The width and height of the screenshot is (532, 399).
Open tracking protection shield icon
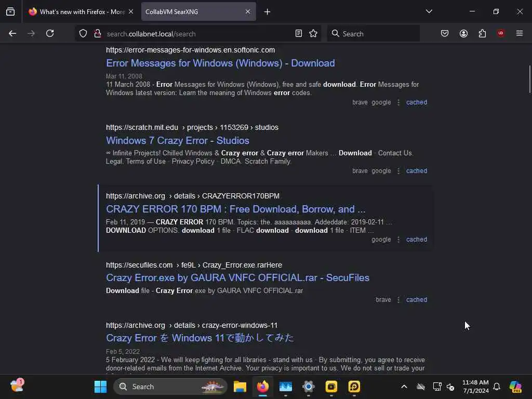tap(83, 33)
